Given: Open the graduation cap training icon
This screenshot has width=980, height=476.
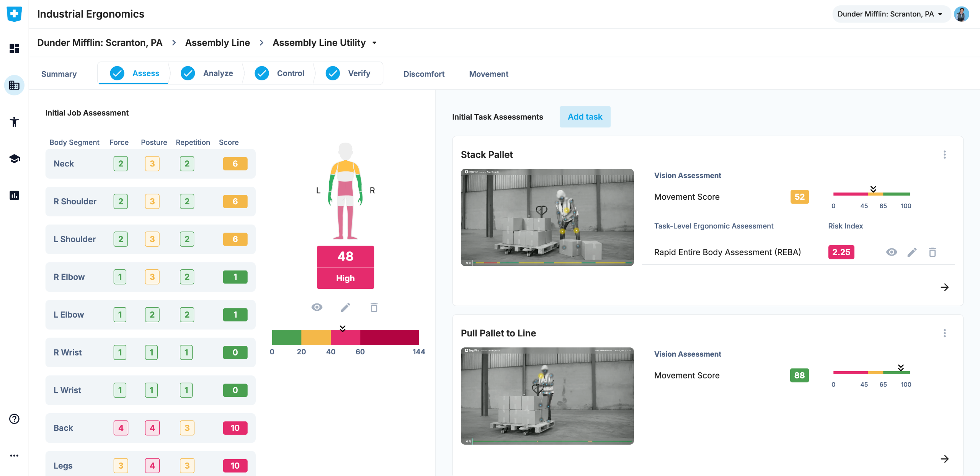Looking at the screenshot, I should pyautogui.click(x=14, y=159).
